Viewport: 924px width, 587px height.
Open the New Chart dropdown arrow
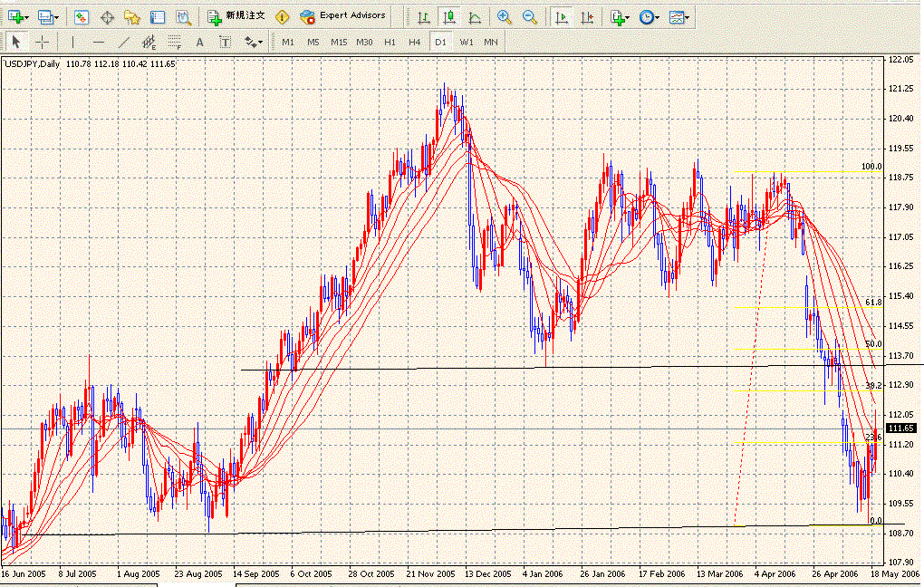click(26, 16)
